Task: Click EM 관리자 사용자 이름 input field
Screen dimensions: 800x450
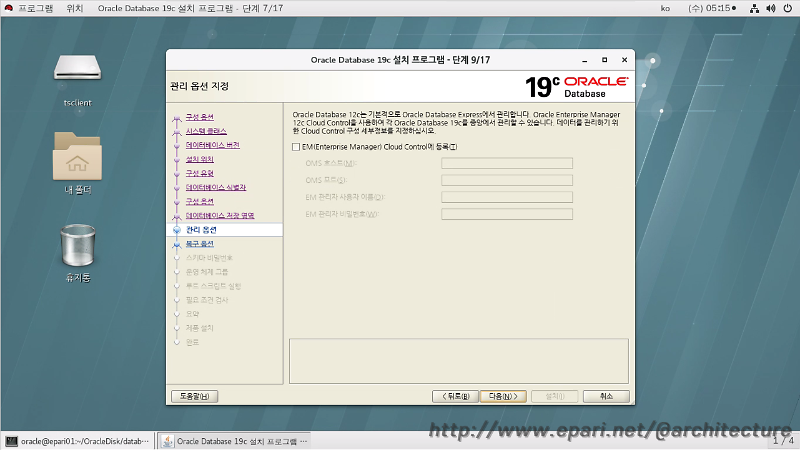Action: tap(507, 197)
